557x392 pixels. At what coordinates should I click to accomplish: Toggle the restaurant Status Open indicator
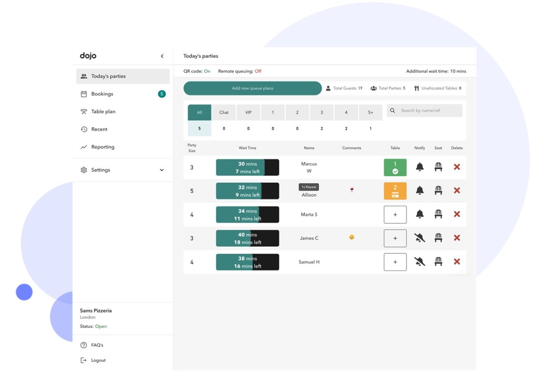tap(101, 326)
